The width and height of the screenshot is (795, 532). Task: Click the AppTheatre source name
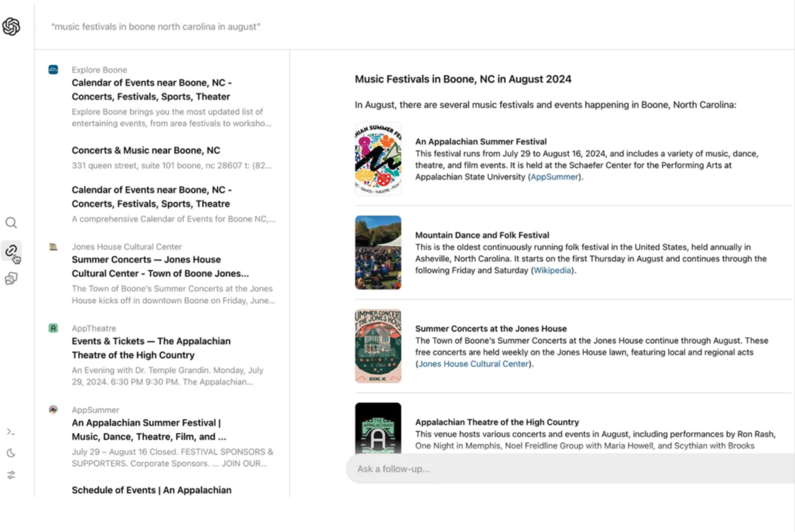pyautogui.click(x=94, y=328)
